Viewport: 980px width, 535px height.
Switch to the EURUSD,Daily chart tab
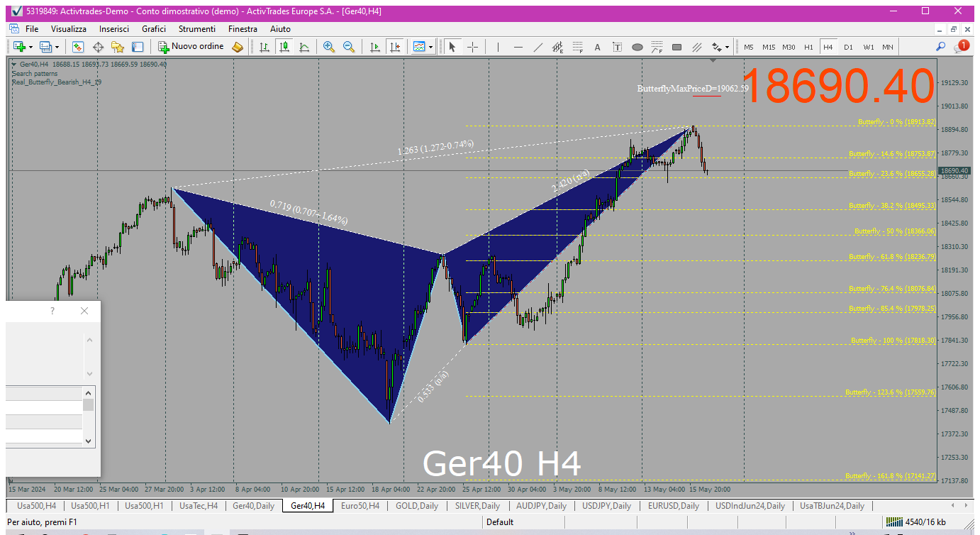pos(673,506)
